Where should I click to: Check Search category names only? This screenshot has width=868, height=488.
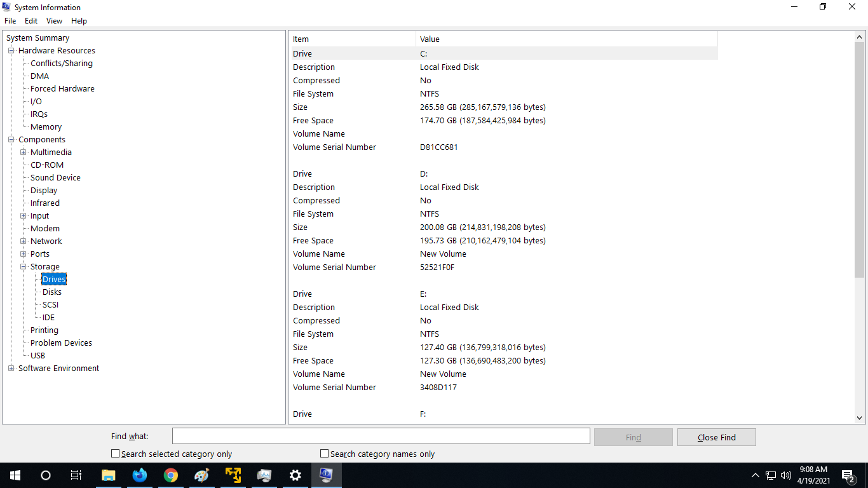pos(323,454)
